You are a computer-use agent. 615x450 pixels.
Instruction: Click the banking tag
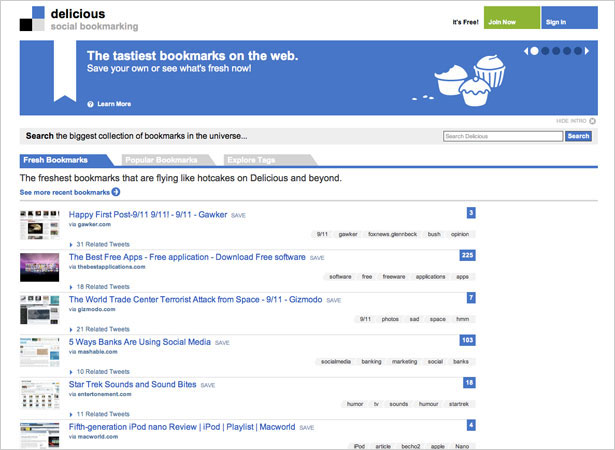click(x=371, y=361)
